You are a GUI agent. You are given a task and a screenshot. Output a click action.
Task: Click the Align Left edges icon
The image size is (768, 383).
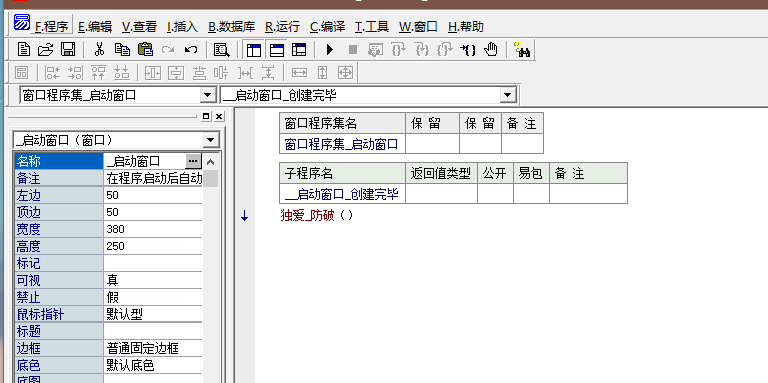pos(52,73)
